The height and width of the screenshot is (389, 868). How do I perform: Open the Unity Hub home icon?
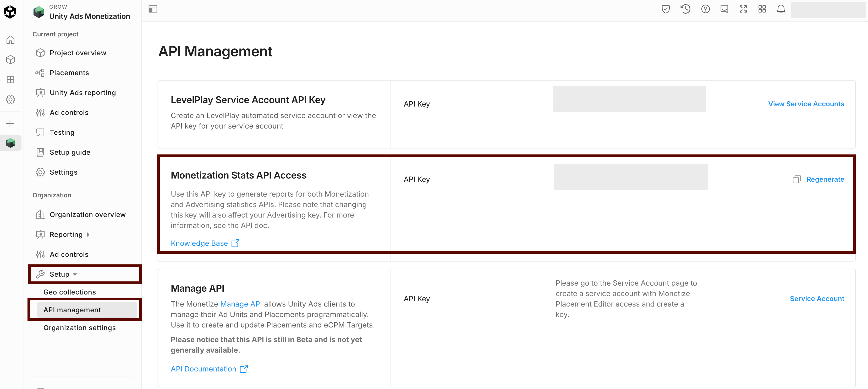pyautogui.click(x=10, y=40)
